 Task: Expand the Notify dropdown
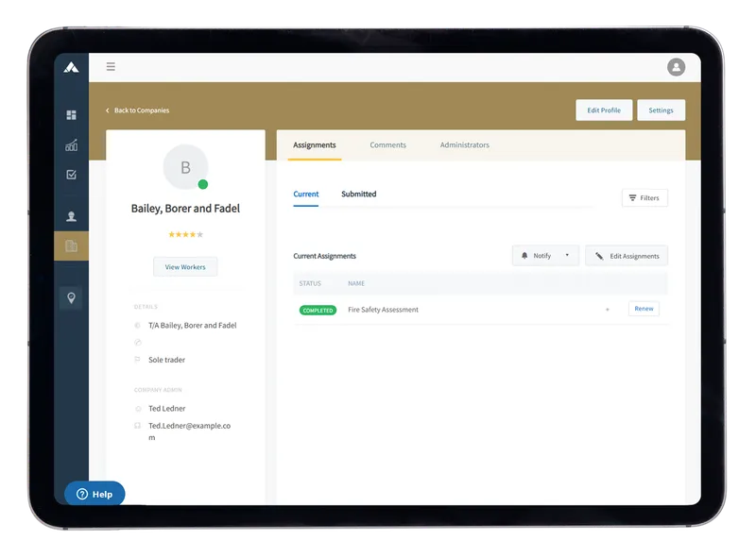545,256
